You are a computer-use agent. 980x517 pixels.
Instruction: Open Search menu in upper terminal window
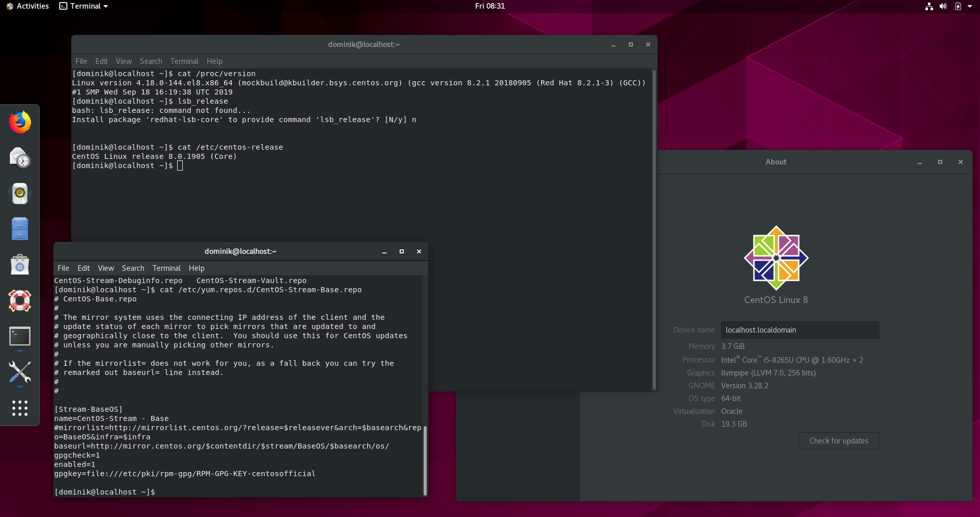[151, 61]
